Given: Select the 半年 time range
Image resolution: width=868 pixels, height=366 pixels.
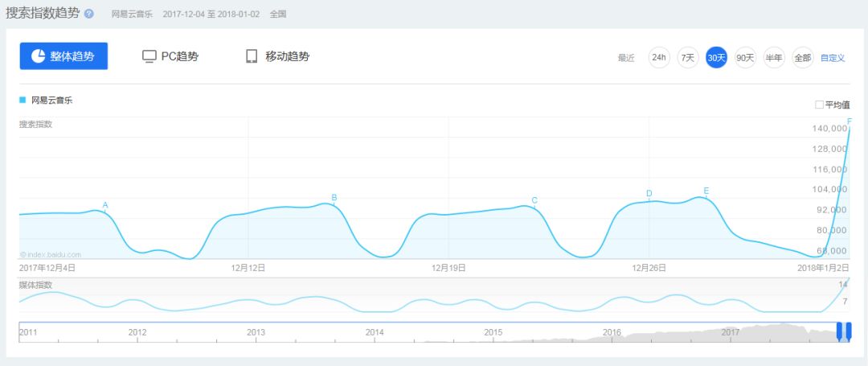Looking at the screenshot, I should (774, 58).
